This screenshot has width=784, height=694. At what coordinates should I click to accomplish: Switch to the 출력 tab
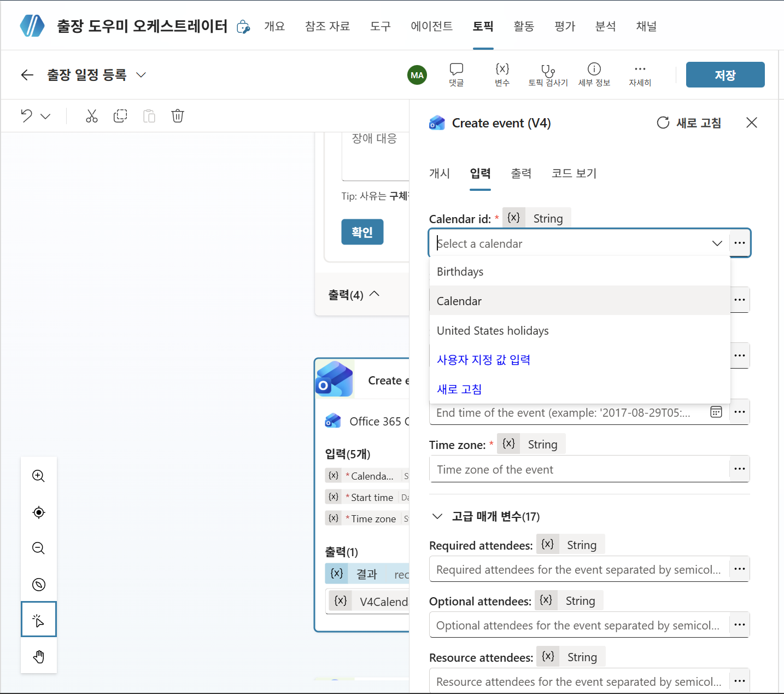click(x=521, y=173)
